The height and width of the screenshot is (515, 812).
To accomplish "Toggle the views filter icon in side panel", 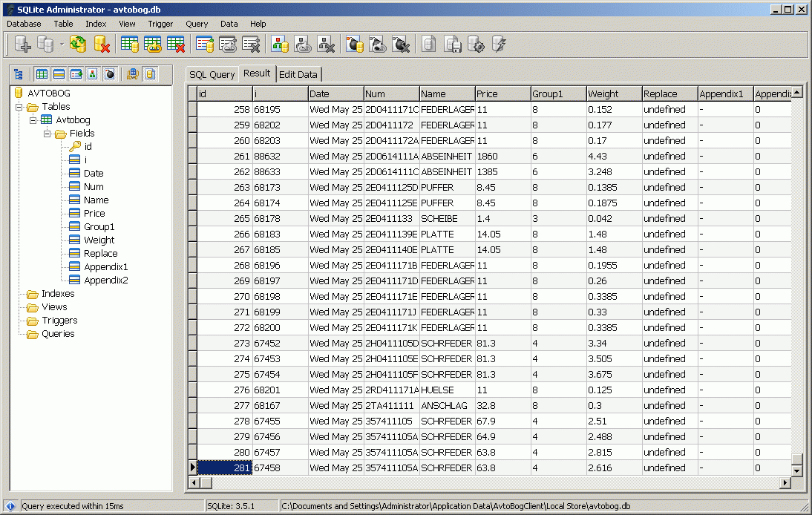I will pyautogui.click(x=93, y=74).
